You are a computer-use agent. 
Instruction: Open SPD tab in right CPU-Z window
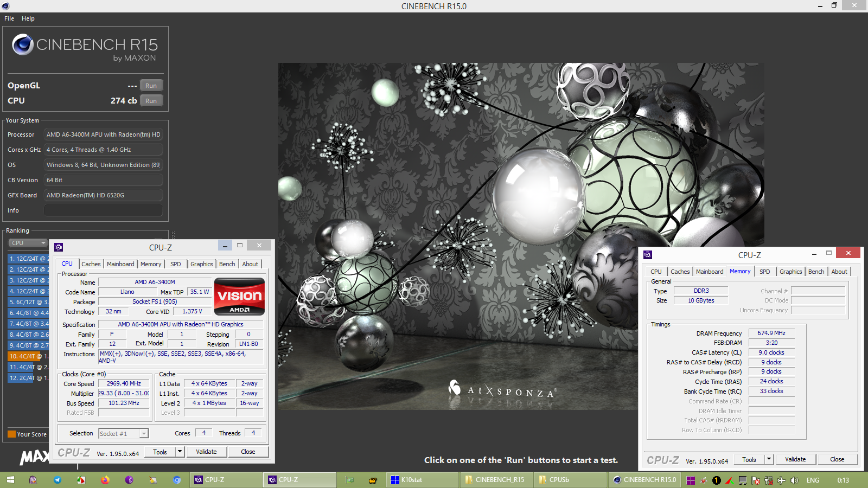pyautogui.click(x=765, y=272)
